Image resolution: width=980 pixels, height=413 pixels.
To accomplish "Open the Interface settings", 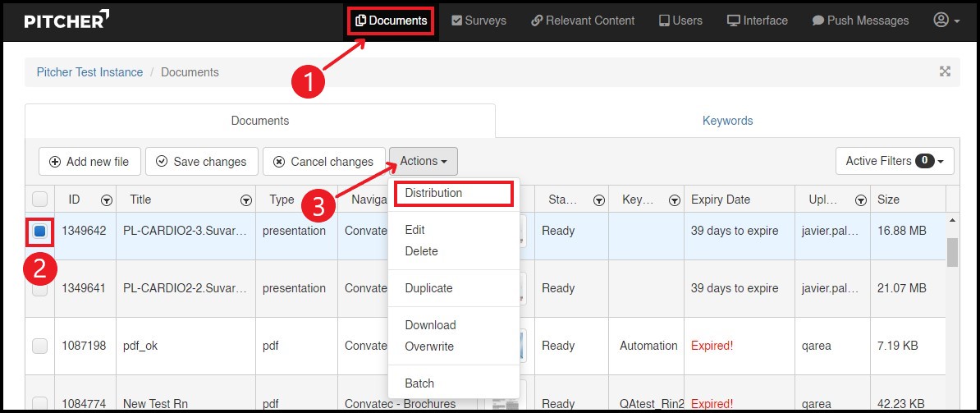I will click(757, 21).
